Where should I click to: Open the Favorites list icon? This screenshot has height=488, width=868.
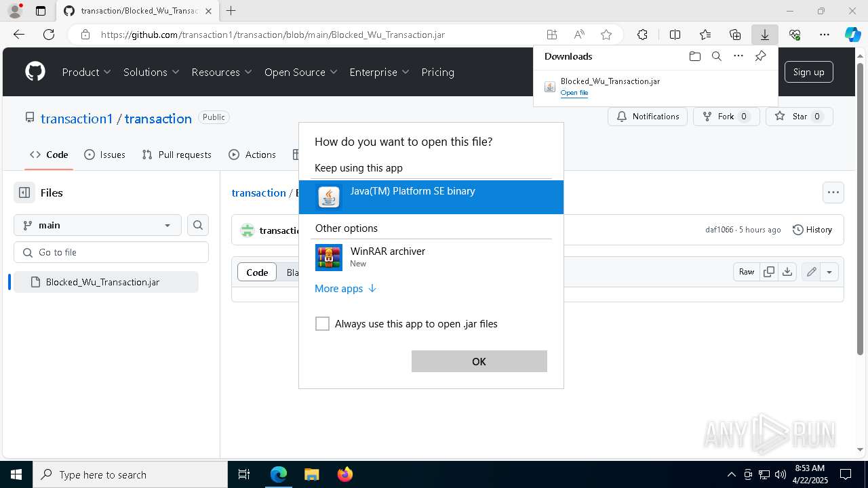(705, 35)
